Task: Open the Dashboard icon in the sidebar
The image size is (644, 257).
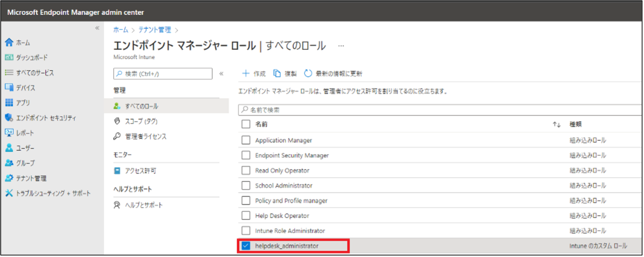Action: [9, 57]
